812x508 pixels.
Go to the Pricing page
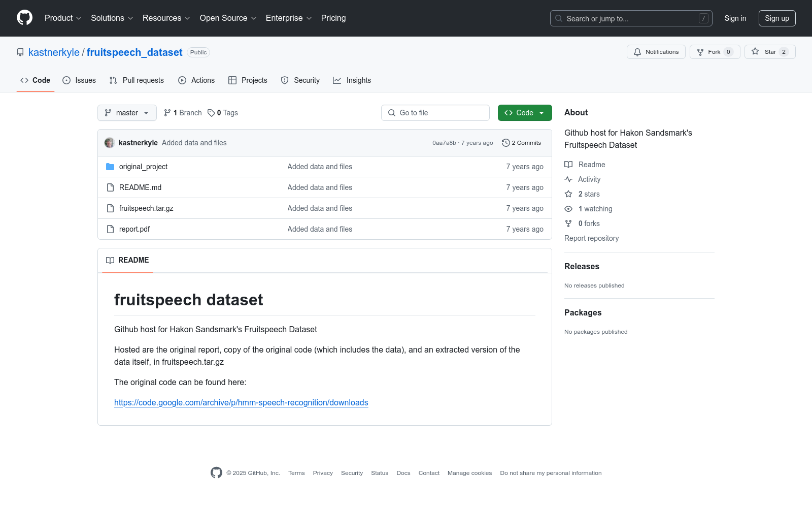333,18
